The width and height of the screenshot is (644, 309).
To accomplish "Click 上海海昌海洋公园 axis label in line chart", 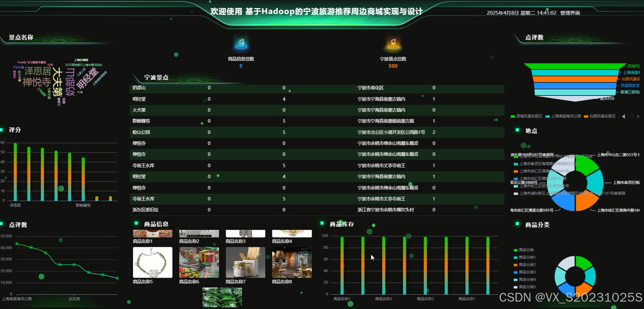I will pos(17,299).
